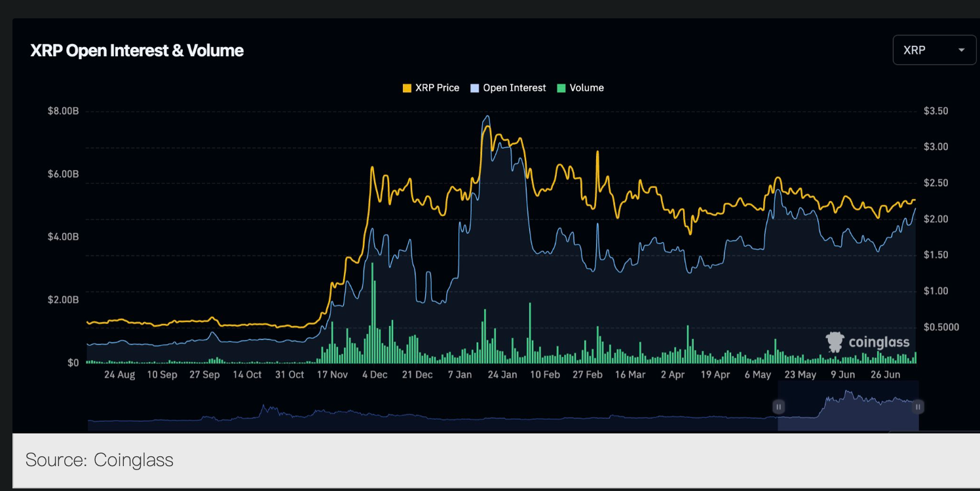This screenshot has height=491, width=980.
Task: Click the green Volume legend swatch
Action: tap(561, 88)
